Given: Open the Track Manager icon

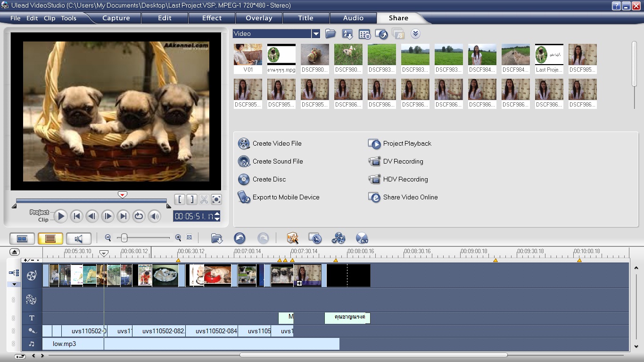Looking at the screenshot, I should pos(339,239).
